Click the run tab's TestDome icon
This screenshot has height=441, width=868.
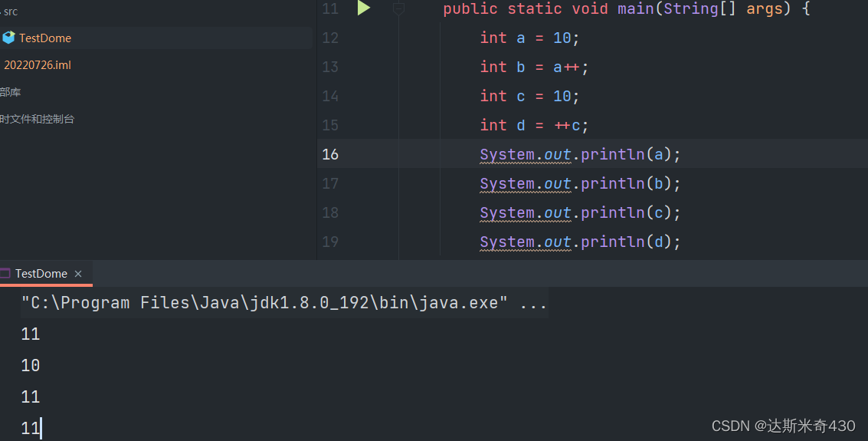[x=5, y=273]
